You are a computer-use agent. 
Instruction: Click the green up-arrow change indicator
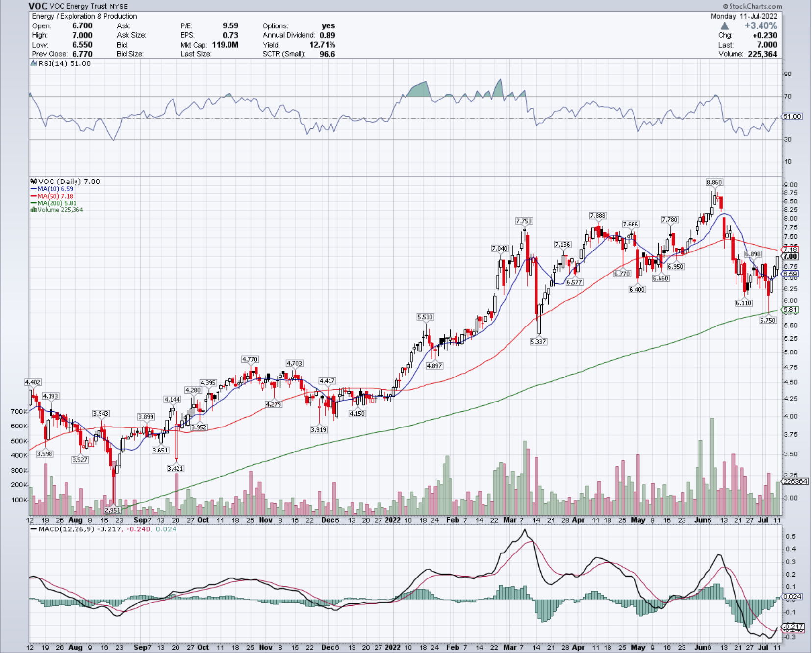(x=725, y=25)
